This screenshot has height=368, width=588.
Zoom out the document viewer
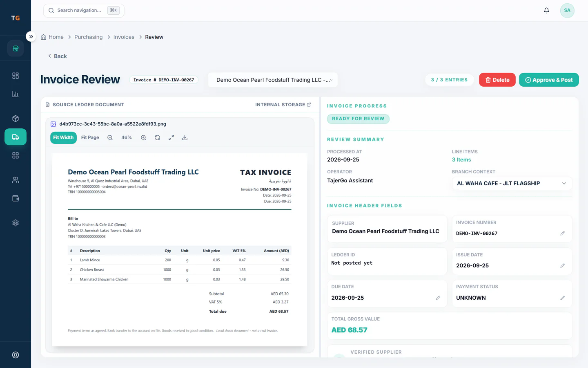click(110, 138)
